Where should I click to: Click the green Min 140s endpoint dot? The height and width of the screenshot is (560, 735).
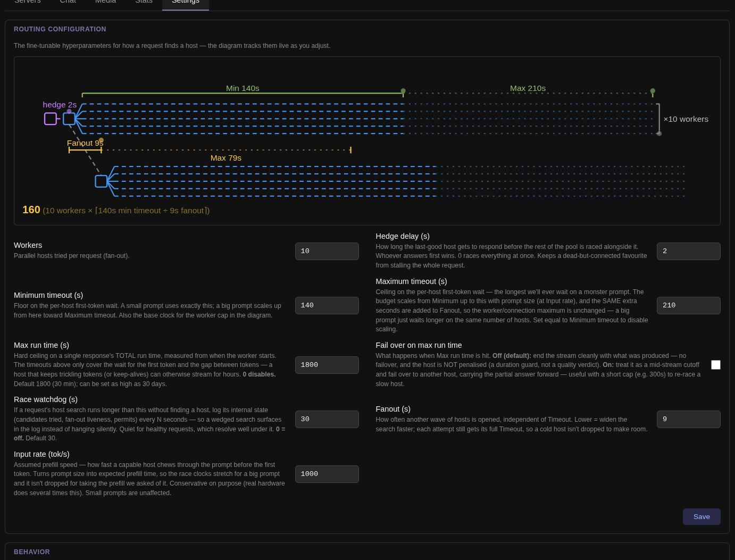click(x=403, y=91)
